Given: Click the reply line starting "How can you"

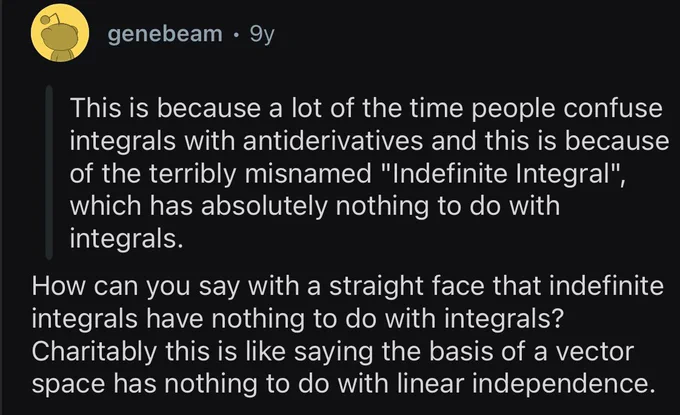Looking at the screenshot, I should (x=348, y=287).
